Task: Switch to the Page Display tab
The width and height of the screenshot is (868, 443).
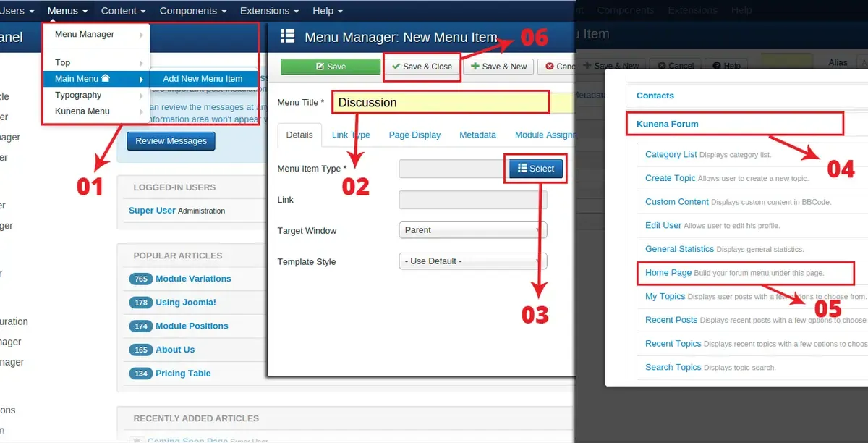Action: click(414, 135)
